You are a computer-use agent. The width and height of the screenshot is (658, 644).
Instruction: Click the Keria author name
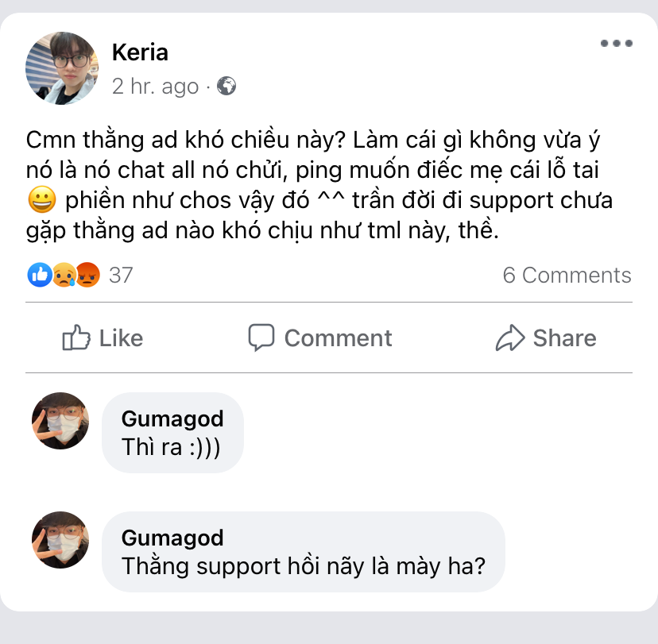click(140, 52)
